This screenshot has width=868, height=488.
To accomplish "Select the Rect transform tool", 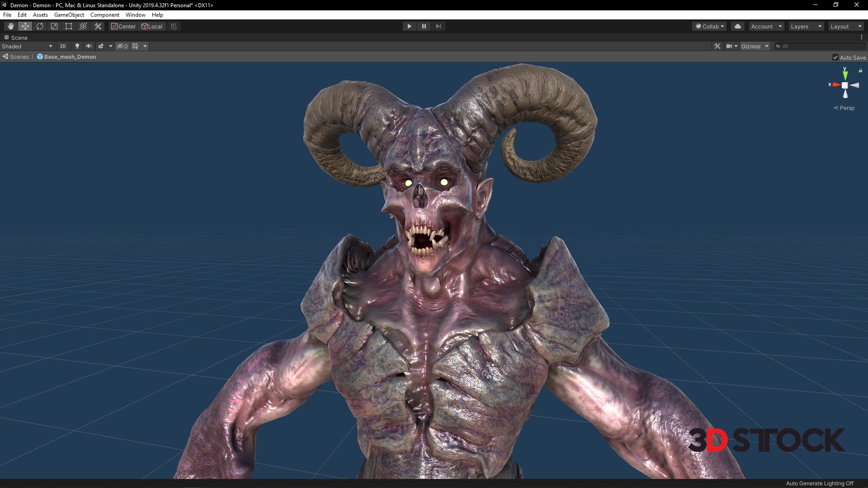I will click(x=69, y=26).
